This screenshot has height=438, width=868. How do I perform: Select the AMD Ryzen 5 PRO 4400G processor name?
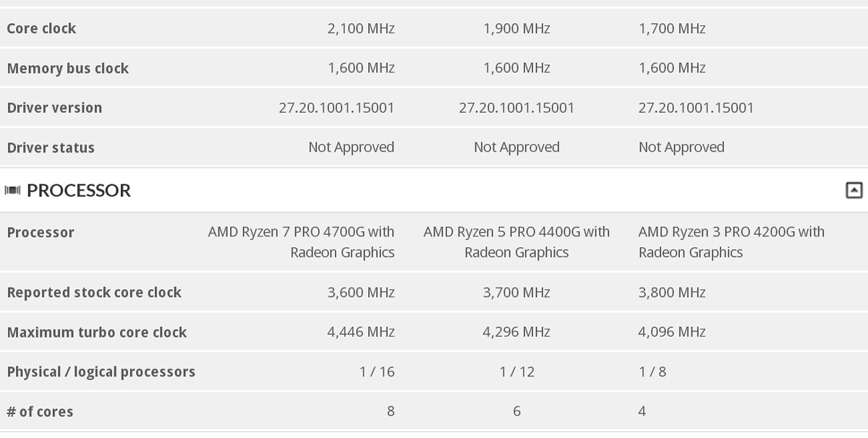click(516, 242)
